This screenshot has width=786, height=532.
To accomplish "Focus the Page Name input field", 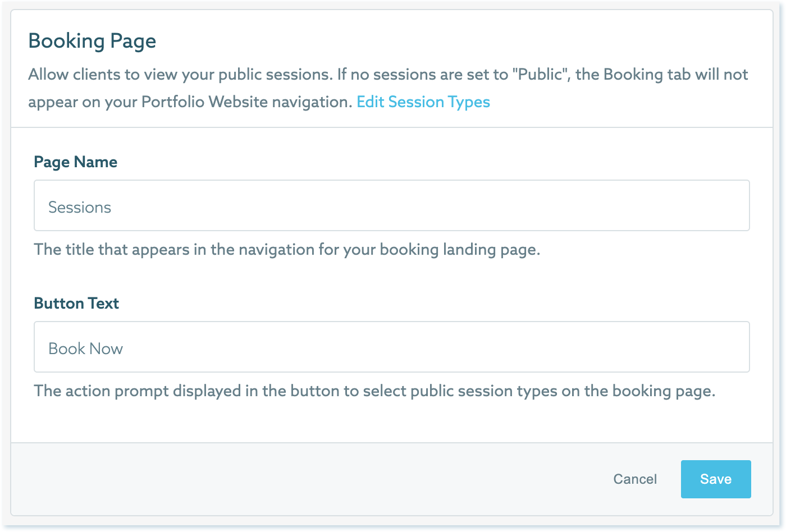I will pyautogui.click(x=391, y=205).
